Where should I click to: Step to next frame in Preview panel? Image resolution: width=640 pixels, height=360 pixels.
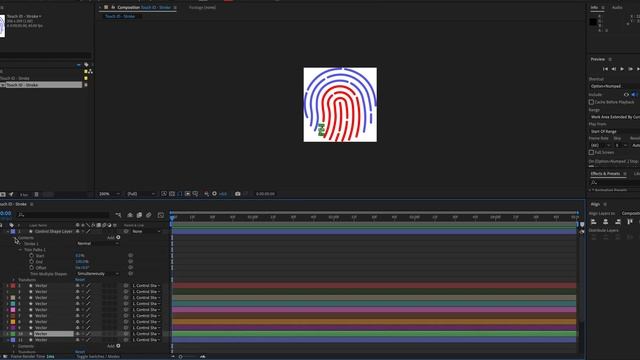630,69
